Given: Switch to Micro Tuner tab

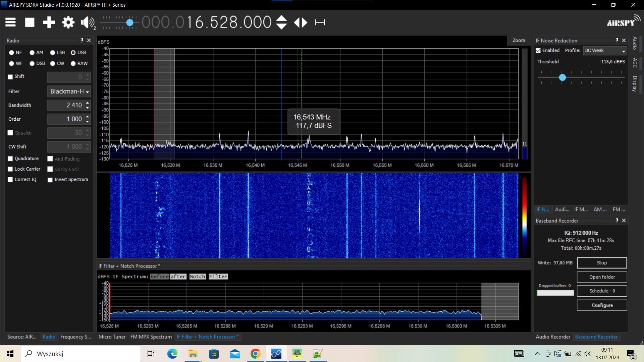Looking at the screenshot, I should click(x=112, y=337).
